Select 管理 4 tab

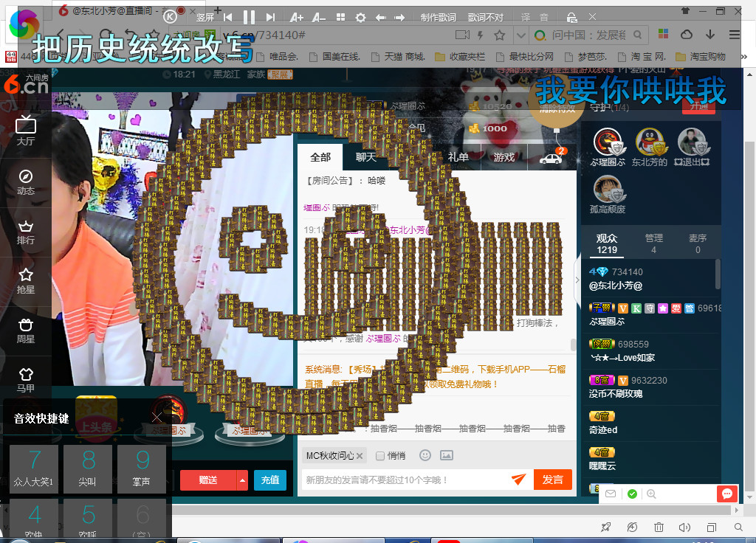654,243
